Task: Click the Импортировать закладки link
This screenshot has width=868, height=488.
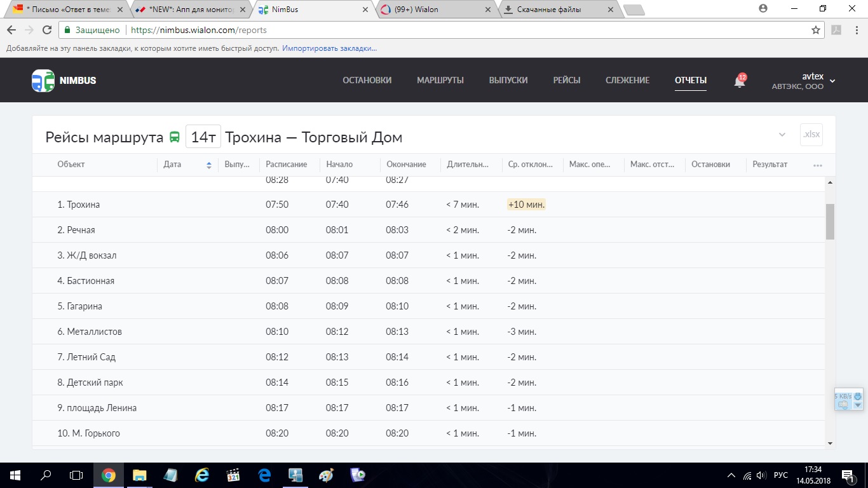Action: point(329,48)
